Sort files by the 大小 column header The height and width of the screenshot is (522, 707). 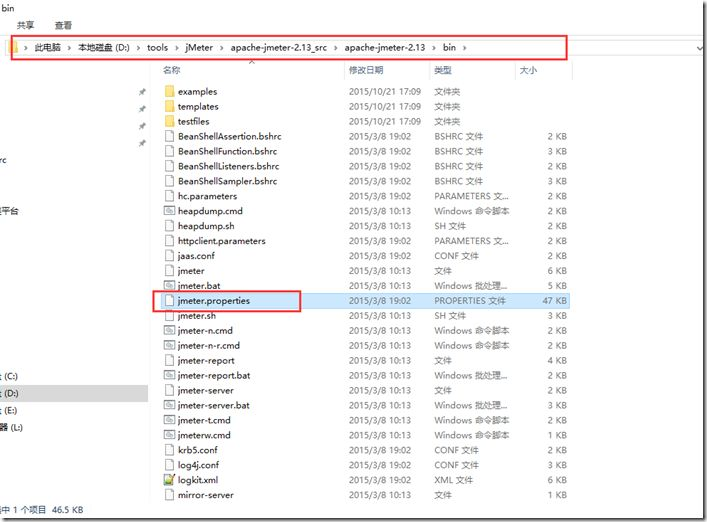pos(528,70)
